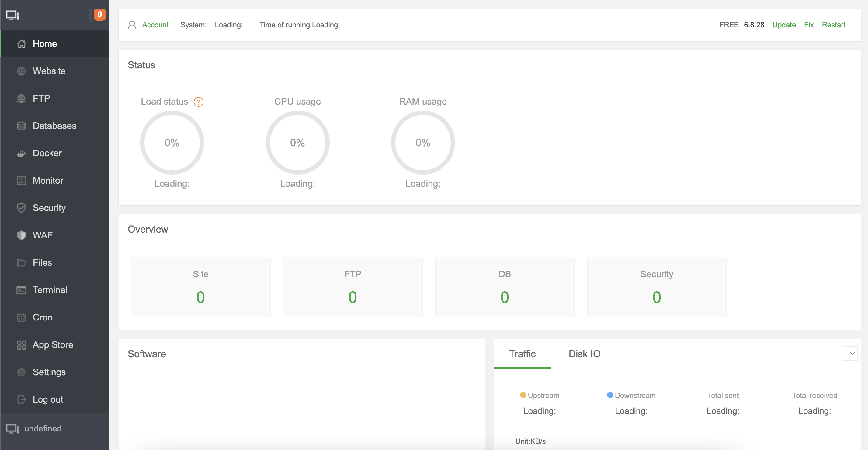Click the Update link in header
Image resolution: width=868 pixels, height=450 pixels.
pyautogui.click(x=784, y=25)
